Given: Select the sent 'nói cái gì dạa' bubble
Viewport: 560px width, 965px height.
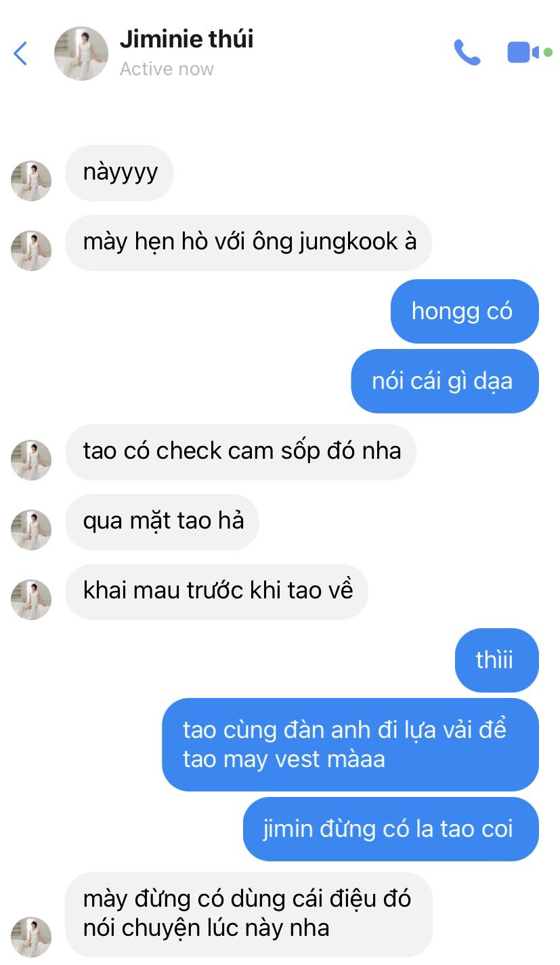Looking at the screenshot, I should (x=445, y=382).
